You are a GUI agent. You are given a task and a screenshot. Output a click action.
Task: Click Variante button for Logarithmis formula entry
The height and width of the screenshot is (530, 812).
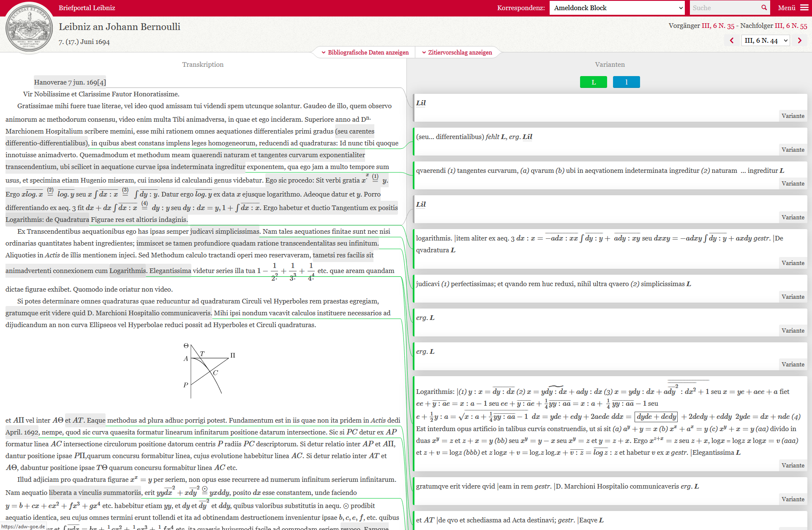(x=793, y=465)
